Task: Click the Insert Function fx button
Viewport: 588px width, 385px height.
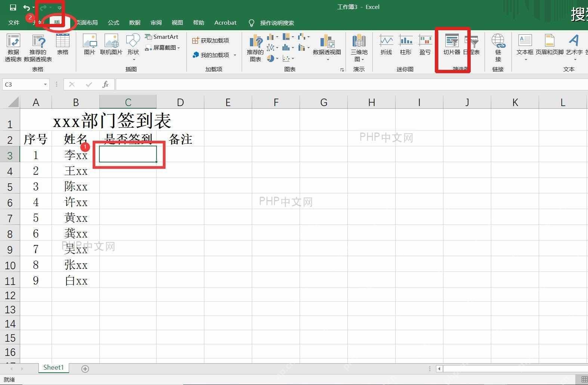Action: point(105,84)
